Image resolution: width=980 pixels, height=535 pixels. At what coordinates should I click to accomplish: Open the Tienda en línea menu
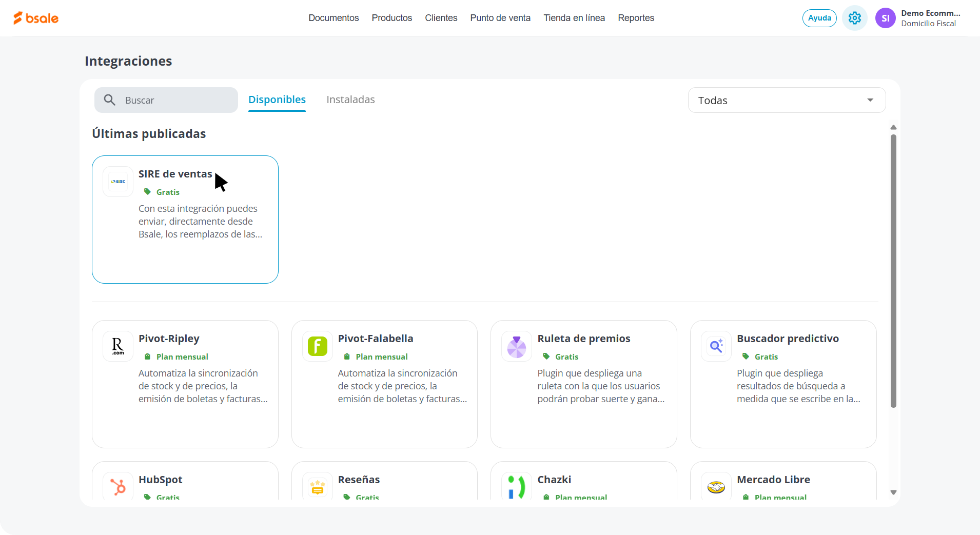[574, 18]
